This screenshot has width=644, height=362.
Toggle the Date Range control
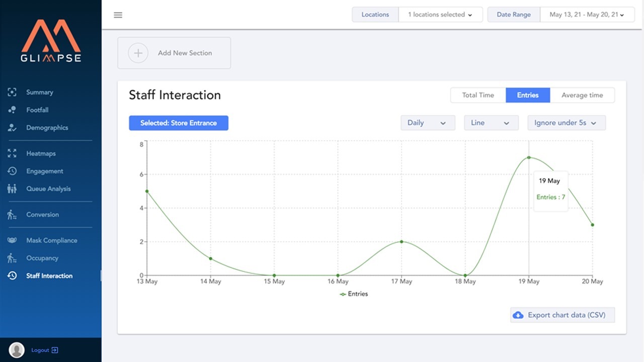tap(513, 15)
